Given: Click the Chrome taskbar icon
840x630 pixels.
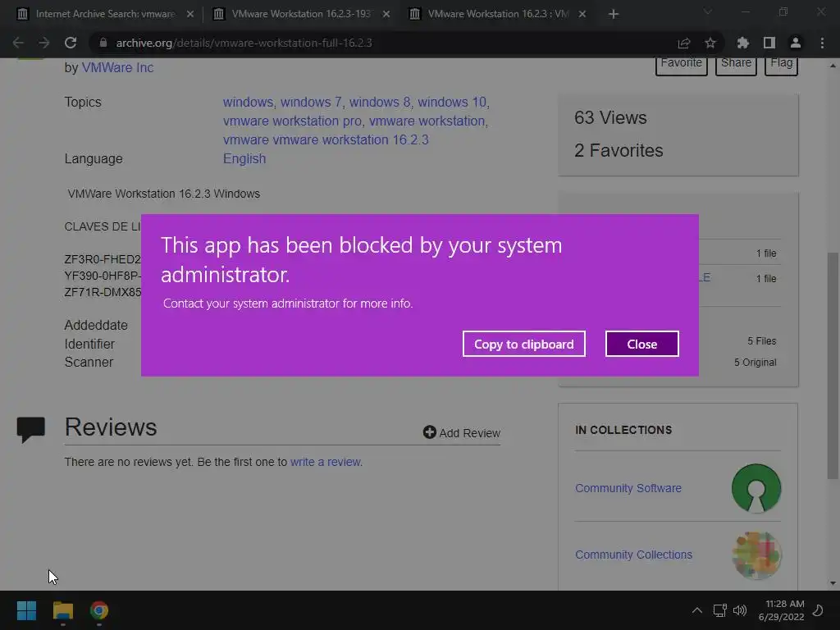Looking at the screenshot, I should [99, 610].
